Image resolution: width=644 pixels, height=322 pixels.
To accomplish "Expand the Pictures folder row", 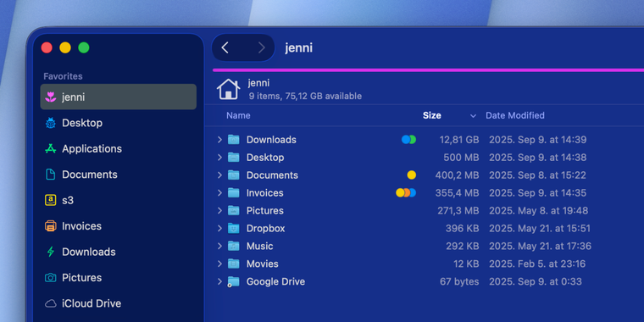I will tap(219, 211).
